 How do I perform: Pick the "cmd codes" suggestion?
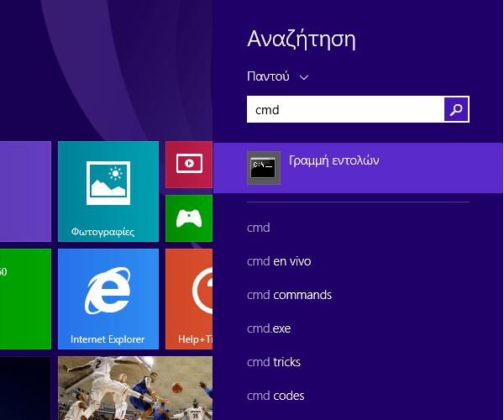(276, 396)
